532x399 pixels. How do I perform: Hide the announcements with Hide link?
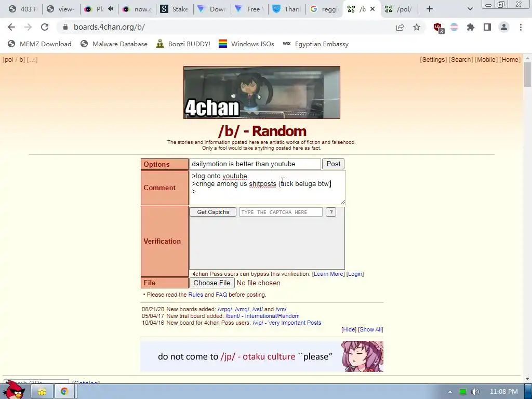click(x=349, y=329)
